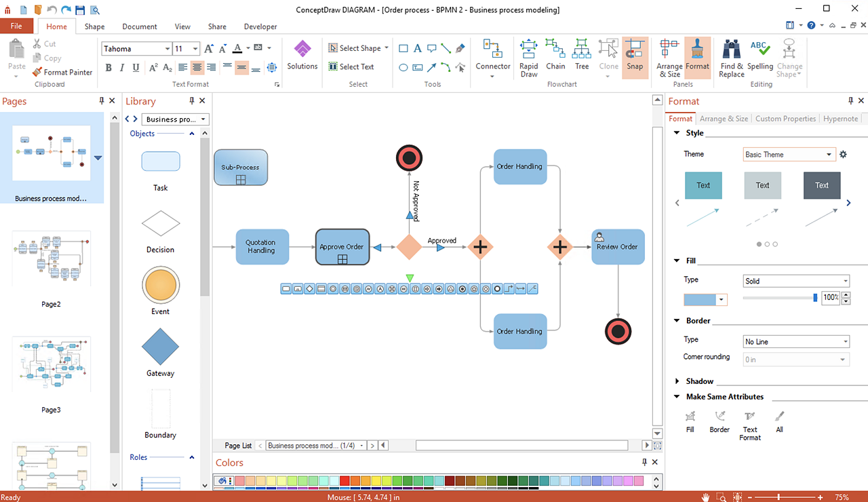Open Find & Replace
The width and height of the screenshot is (868, 502).
click(731, 57)
